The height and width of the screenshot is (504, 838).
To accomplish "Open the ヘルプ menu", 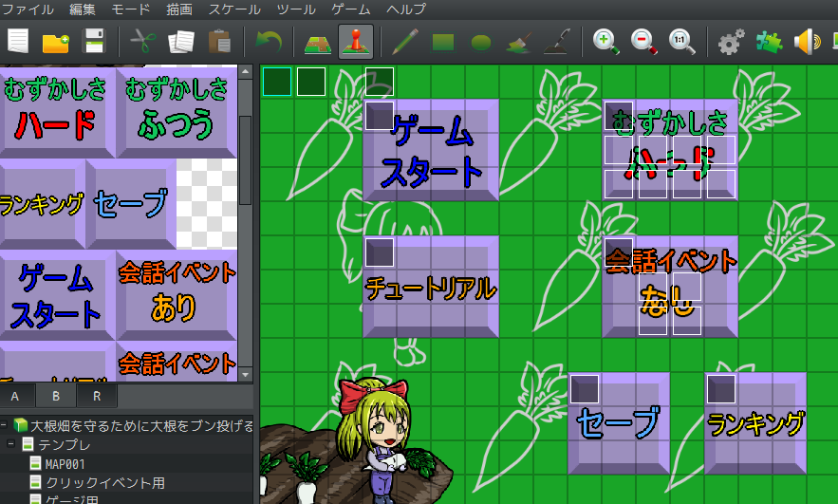I will (406, 9).
